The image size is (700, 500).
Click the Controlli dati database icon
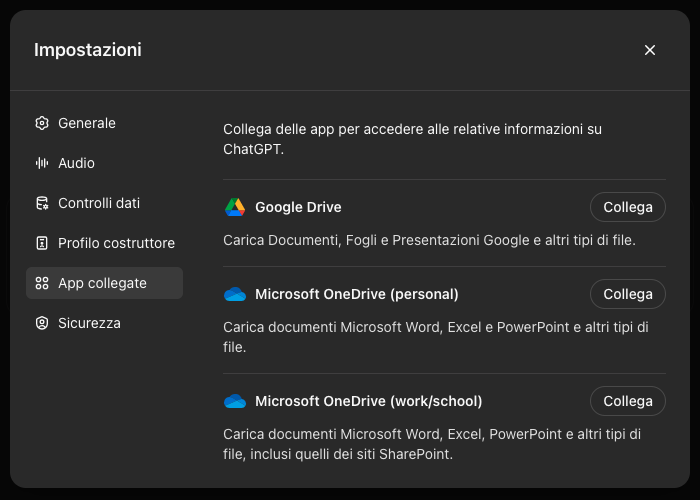42,203
